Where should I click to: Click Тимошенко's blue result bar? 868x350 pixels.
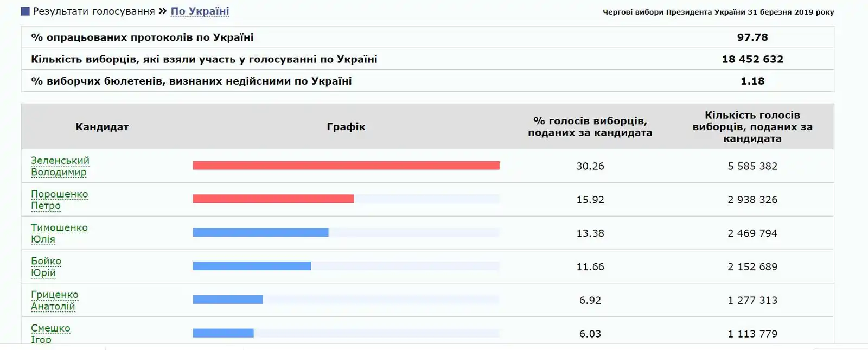pyautogui.click(x=260, y=233)
